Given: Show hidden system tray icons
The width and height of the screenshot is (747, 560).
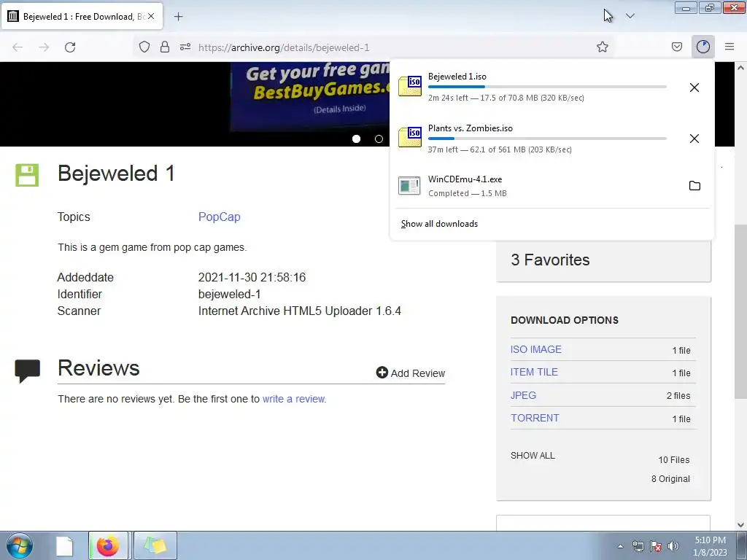Looking at the screenshot, I should click(620, 546).
